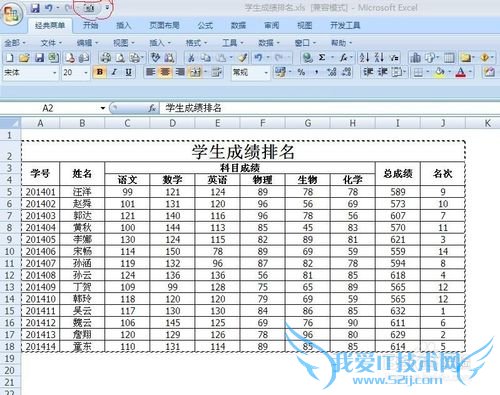Open the 格式 classic menu
This screenshot has width=500, height=395.
coord(196,43)
